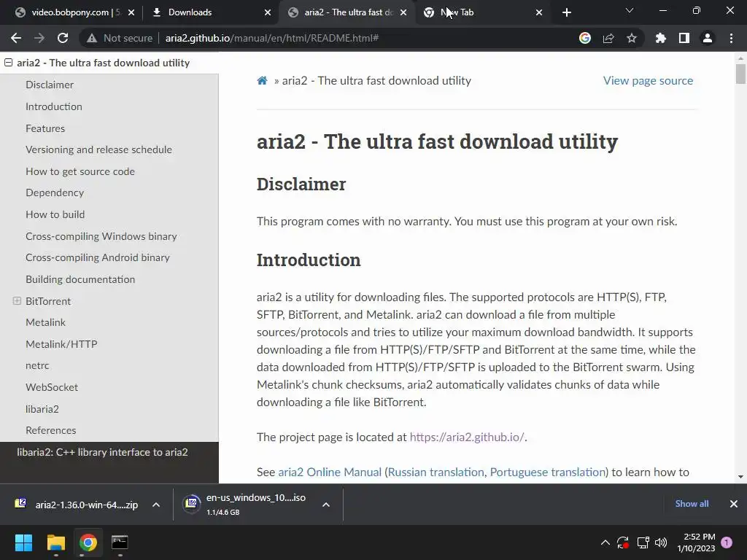Open the terminal window from the taskbar
747x560 pixels.
(120, 542)
